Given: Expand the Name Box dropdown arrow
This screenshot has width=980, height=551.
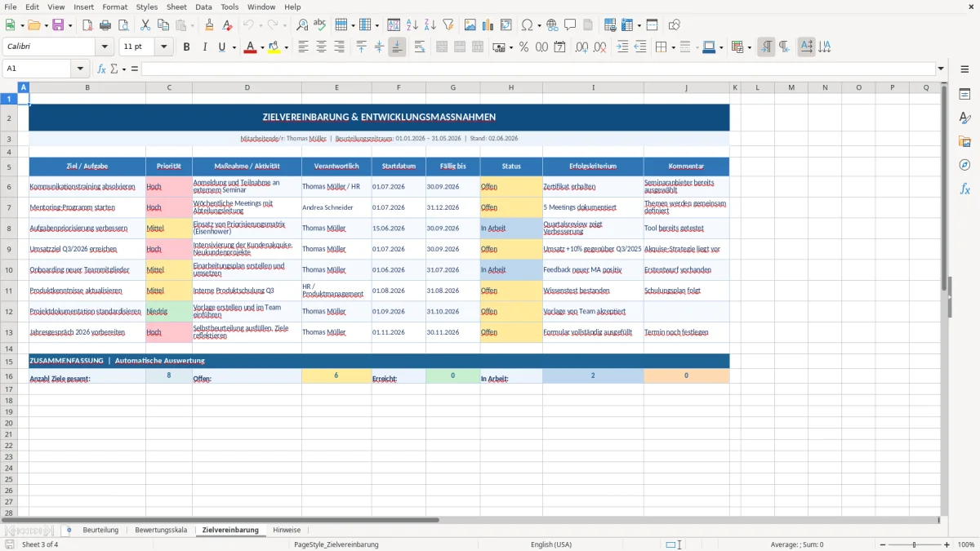Looking at the screenshot, I should click(x=80, y=69).
